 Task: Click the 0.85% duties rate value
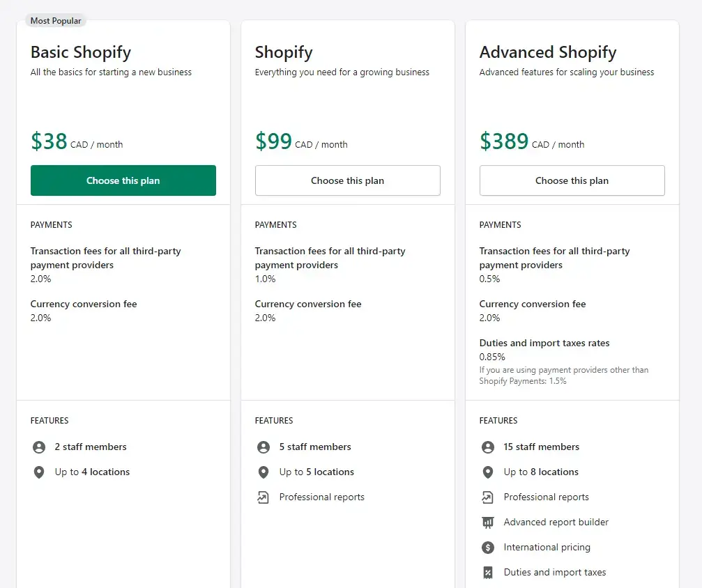click(x=492, y=357)
